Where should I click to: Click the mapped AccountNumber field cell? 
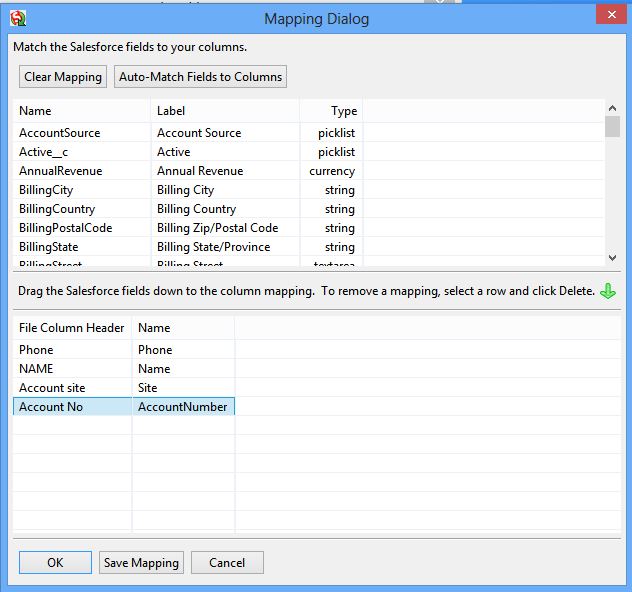(183, 407)
